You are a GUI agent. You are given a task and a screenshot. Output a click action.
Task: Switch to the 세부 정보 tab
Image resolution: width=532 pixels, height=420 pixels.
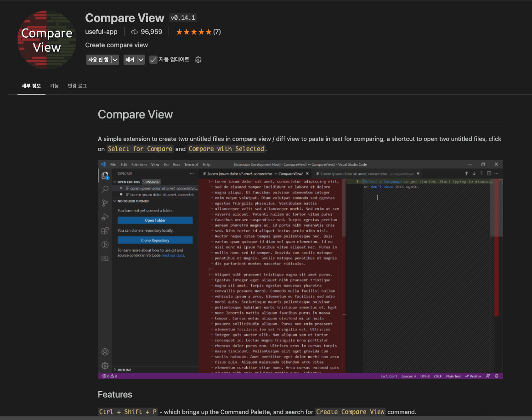click(x=31, y=86)
